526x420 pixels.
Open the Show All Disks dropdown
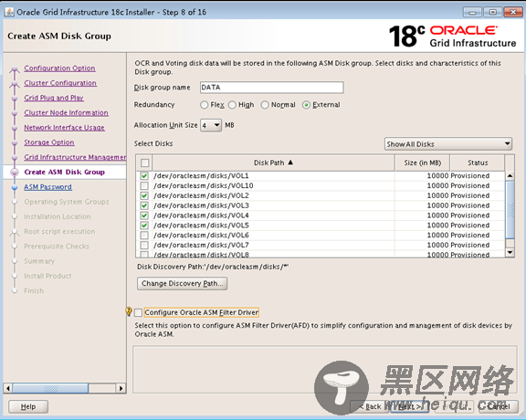(448, 144)
